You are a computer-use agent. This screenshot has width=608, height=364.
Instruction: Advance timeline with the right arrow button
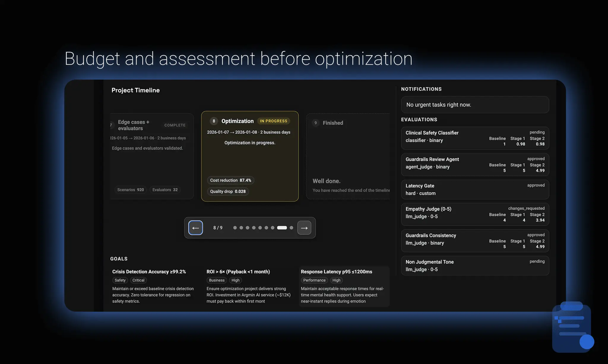[x=304, y=228]
